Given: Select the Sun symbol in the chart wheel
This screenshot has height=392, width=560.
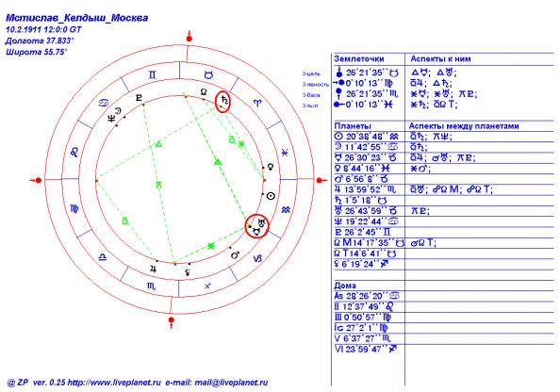Looking at the screenshot, I should 272,196.
